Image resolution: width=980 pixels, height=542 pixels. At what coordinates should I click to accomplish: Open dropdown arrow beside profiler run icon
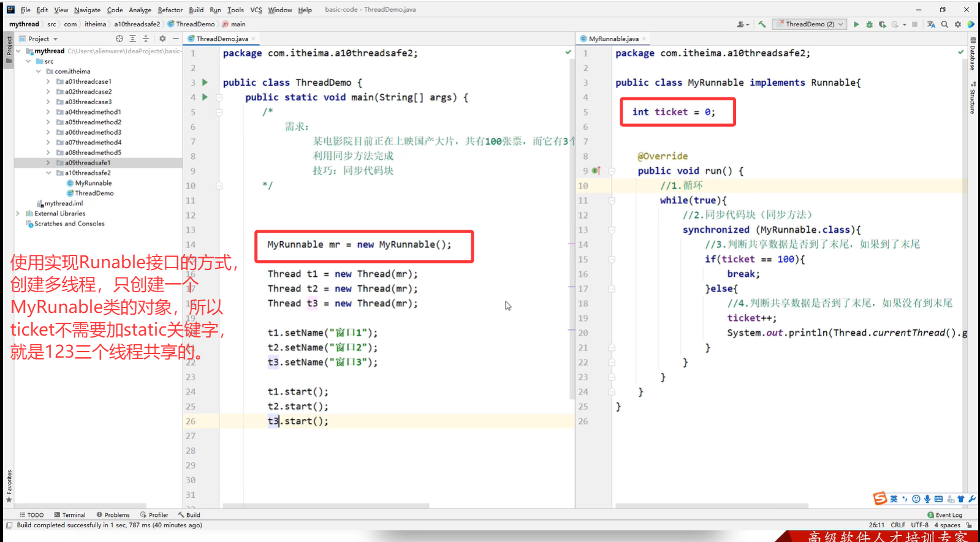(x=905, y=25)
